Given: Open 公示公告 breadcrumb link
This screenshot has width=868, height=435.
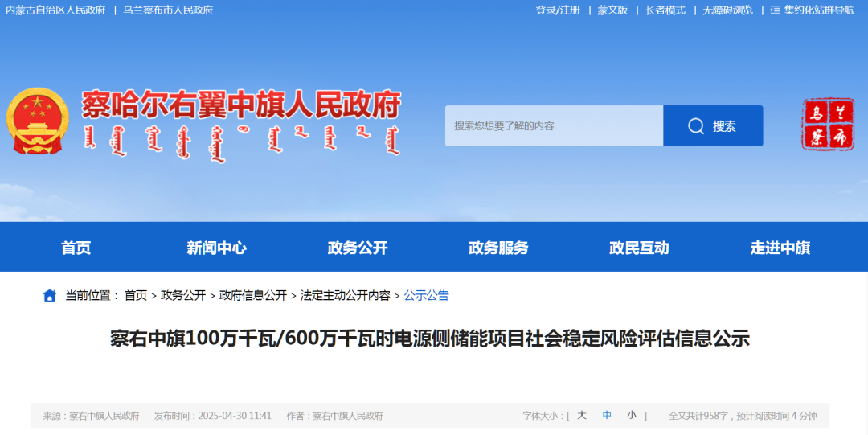Looking at the screenshot, I should click(426, 295).
